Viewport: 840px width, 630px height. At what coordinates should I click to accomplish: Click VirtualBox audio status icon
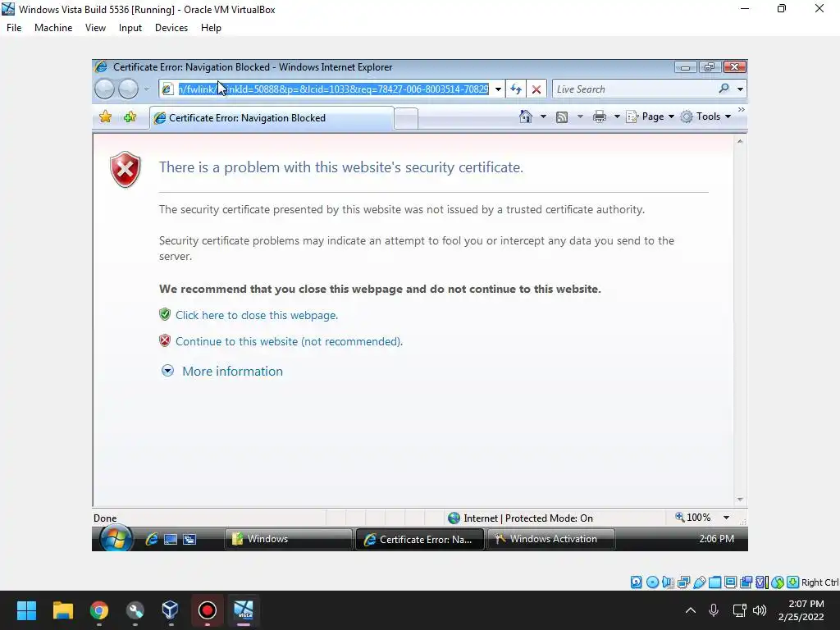point(668,582)
